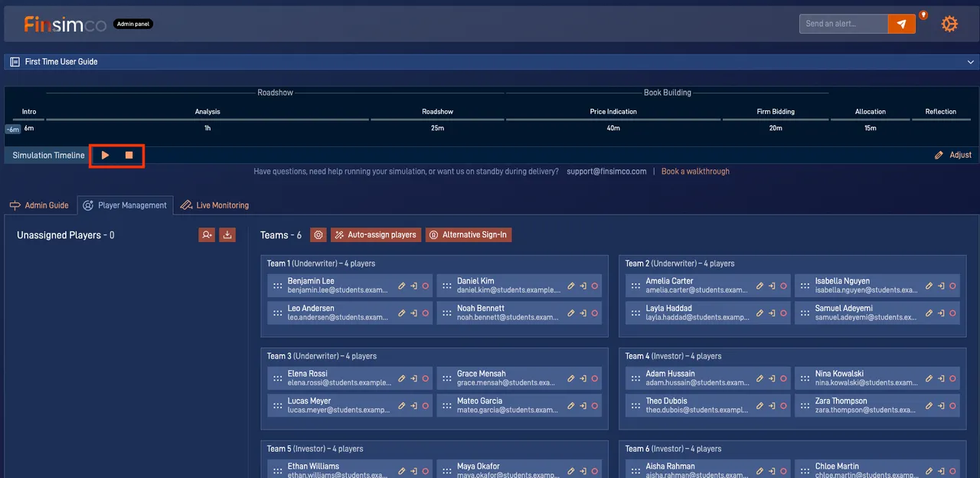Open the Alternative Sign-In button
Screen dimensions: 980x478
click(x=469, y=235)
